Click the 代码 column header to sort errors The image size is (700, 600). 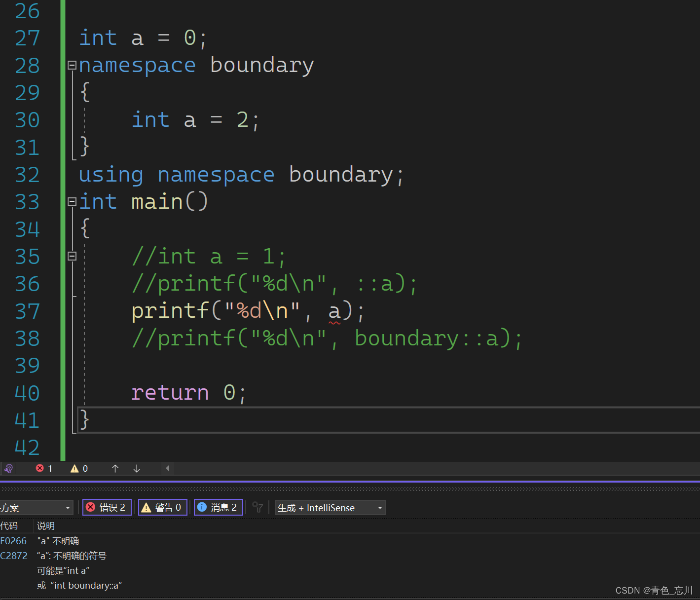click(10, 525)
